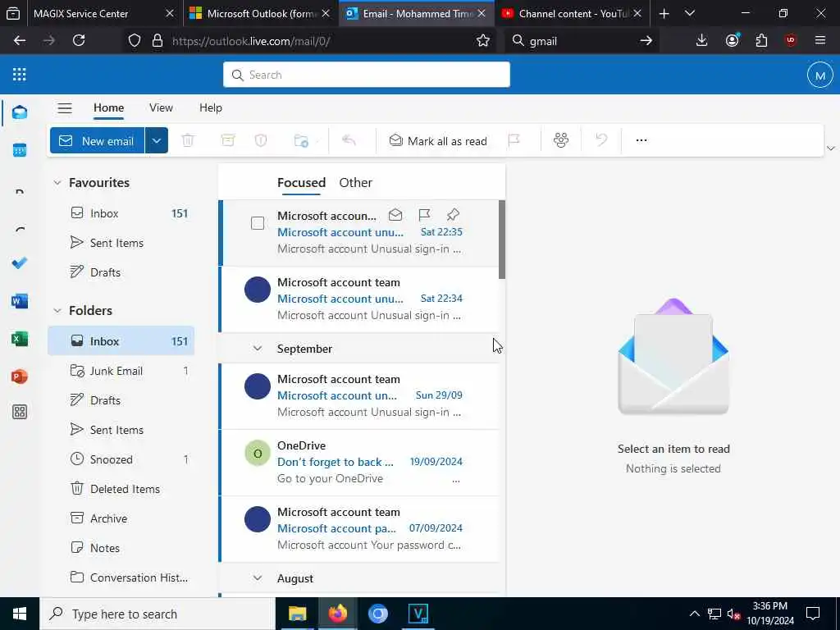Launch Word from the app rail
Viewport: 840px width, 630px height.
[20, 301]
